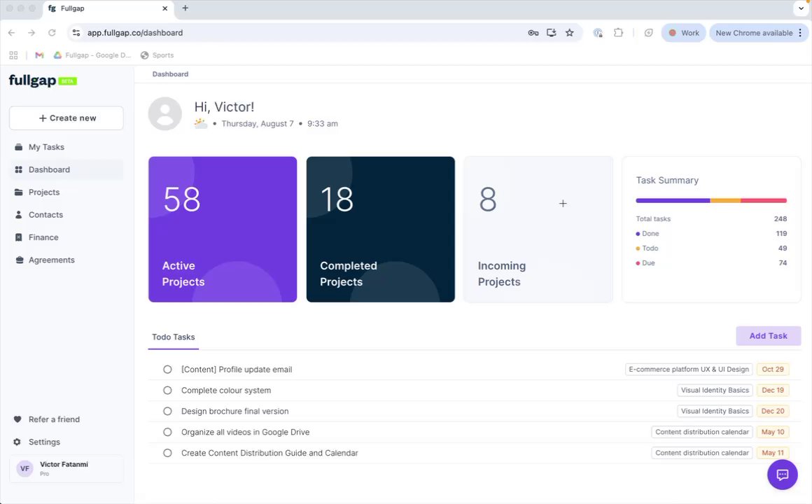
Task: Click the Refer a friend heart icon
Action: [x=17, y=419]
